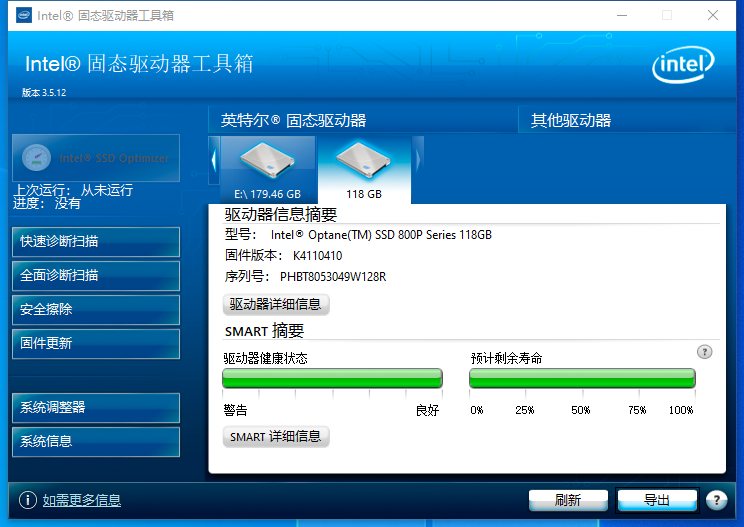Open 安全擦除 secure erase

pos(96,310)
